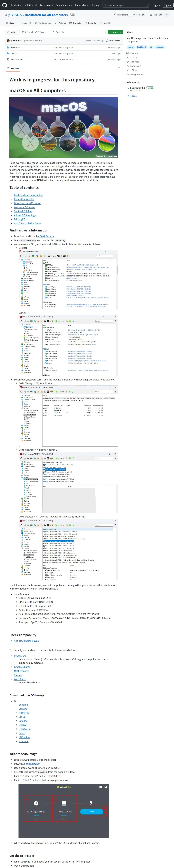This screenshot has width=174, height=868.
Task: Open the green Code dropdown
Action: 115,32
